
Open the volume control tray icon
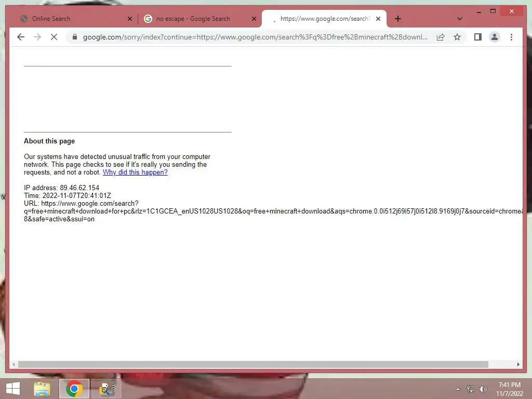point(483,389)
